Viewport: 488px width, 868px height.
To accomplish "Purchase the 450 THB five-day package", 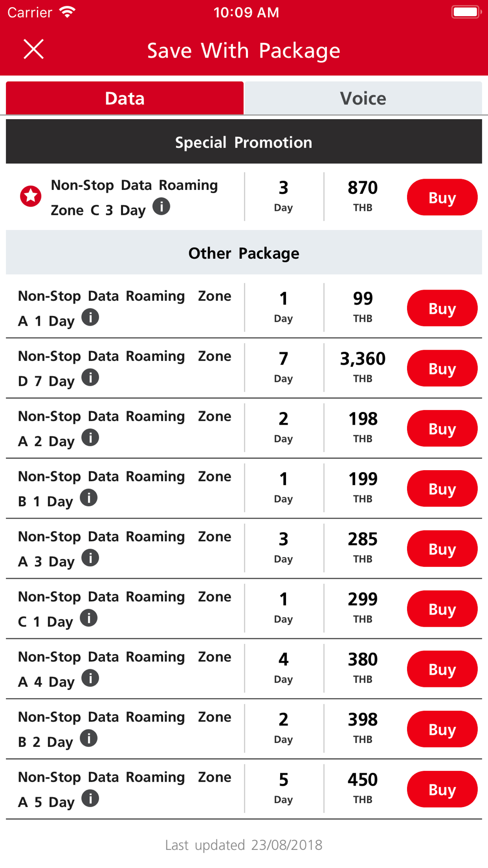I will pos(442,789).
